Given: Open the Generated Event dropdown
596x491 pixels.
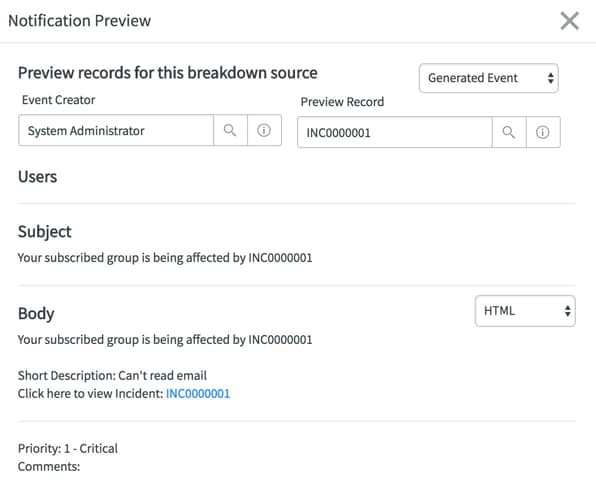Looking at the screenshot, I should tap(488, 78).
